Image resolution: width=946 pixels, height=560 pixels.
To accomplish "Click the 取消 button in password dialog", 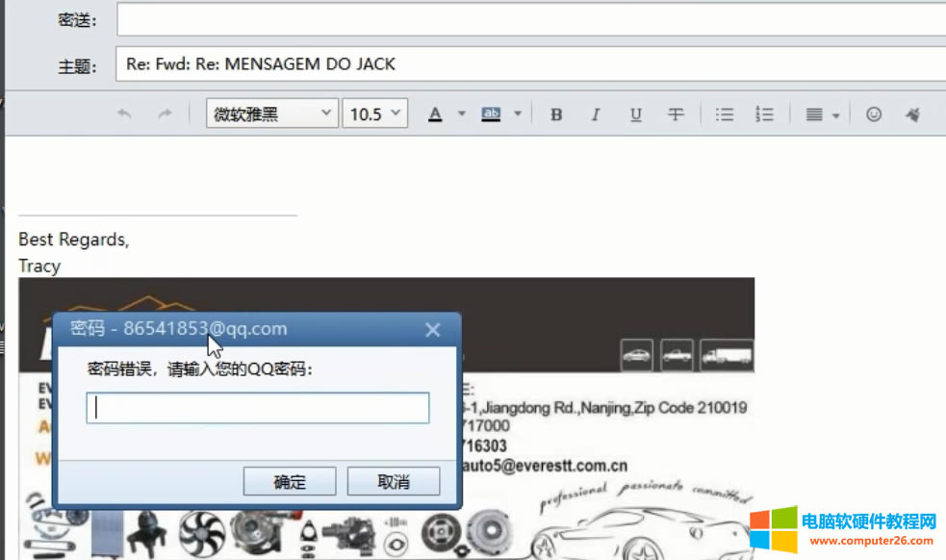I will 393,482.
